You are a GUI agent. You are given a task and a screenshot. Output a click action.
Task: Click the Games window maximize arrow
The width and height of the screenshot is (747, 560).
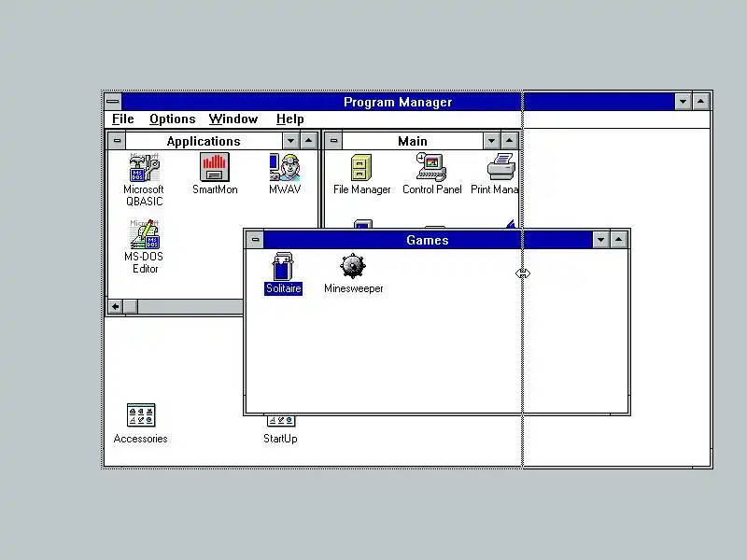click(x=618, y=240)
